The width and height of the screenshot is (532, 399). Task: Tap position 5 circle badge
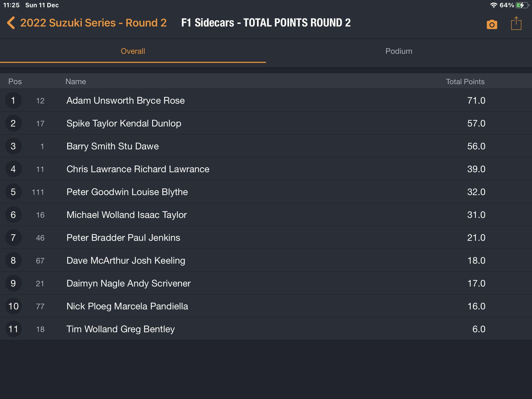click(13, 192)
